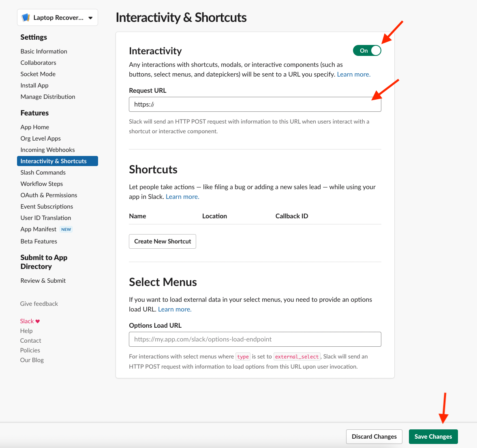Toggle Interactivity off

pyautogui.click(x=367, y=50)
